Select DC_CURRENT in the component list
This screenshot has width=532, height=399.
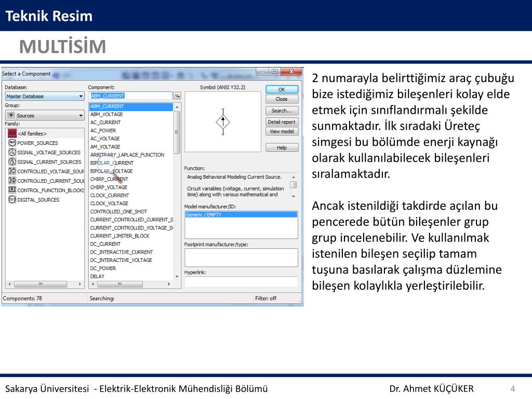(131, 244)
